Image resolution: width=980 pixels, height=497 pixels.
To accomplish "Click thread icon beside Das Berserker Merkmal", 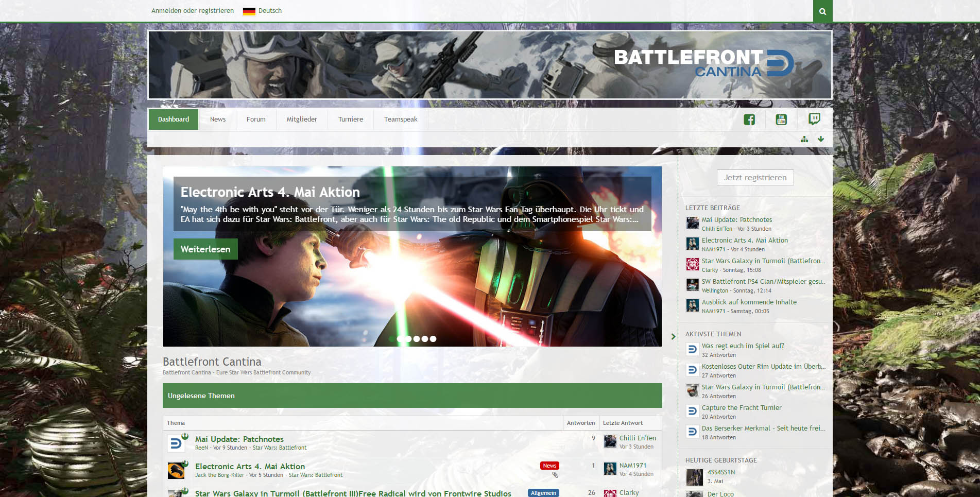I will point(693,432).
